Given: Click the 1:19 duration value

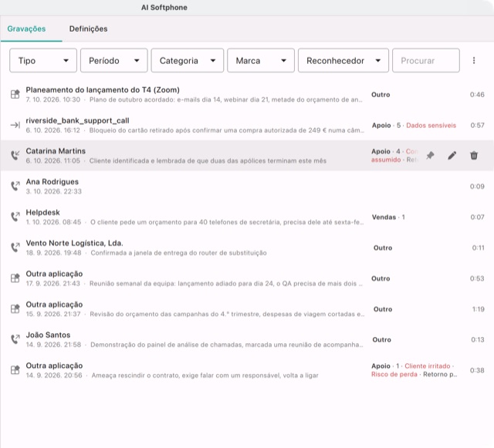Looking at the screenshot, I should pyautogui.click(x=479, y=309).
